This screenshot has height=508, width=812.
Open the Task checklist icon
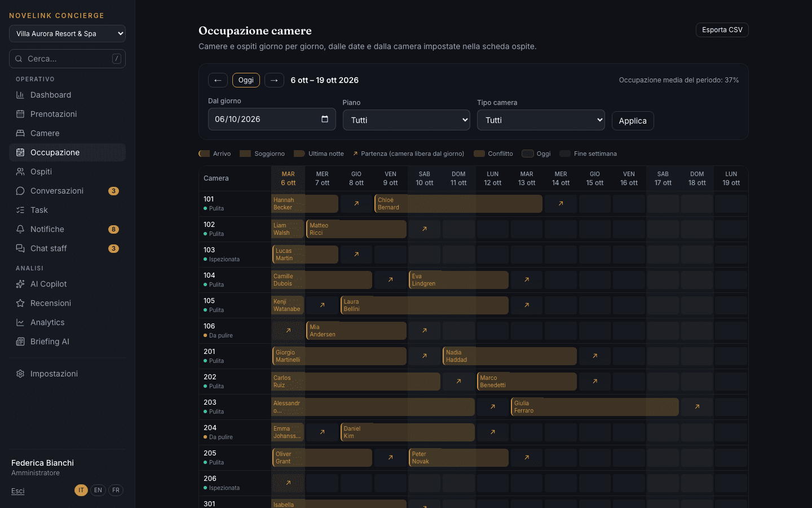20,210
